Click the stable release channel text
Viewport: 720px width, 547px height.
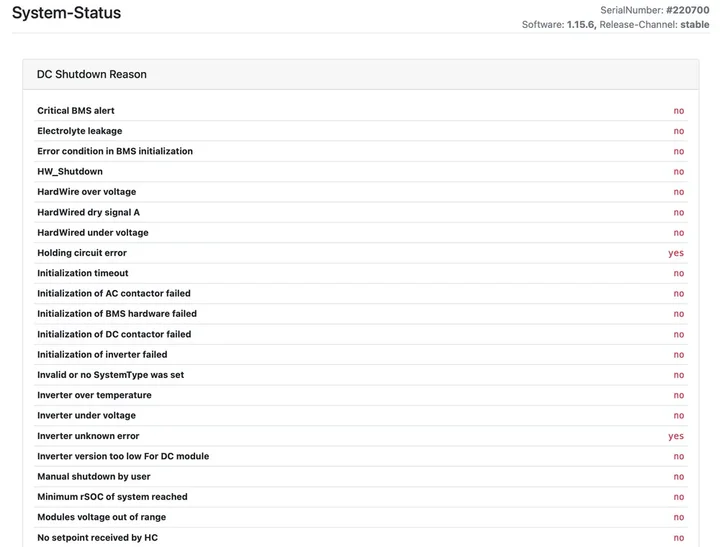click(694, 25)
